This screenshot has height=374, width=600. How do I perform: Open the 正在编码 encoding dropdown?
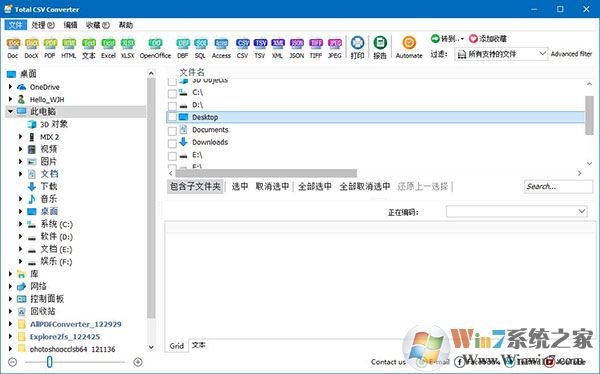click(x=517, y=211)
